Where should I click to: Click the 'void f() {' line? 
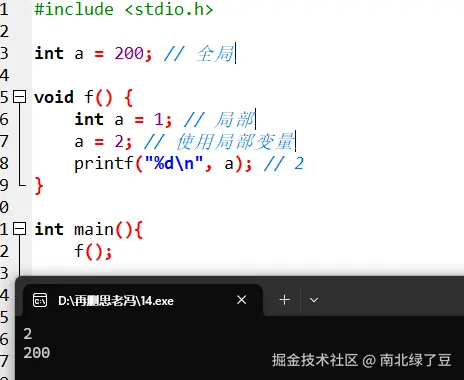[84, 97]
